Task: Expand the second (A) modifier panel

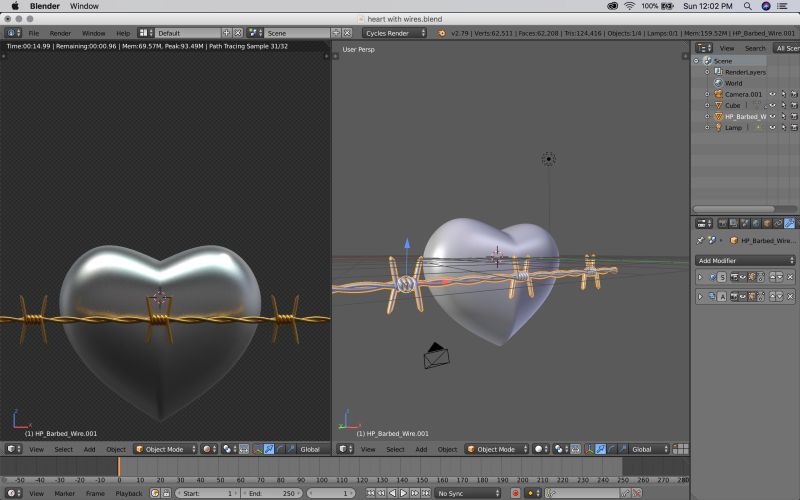Action: [x=700, y=296]
